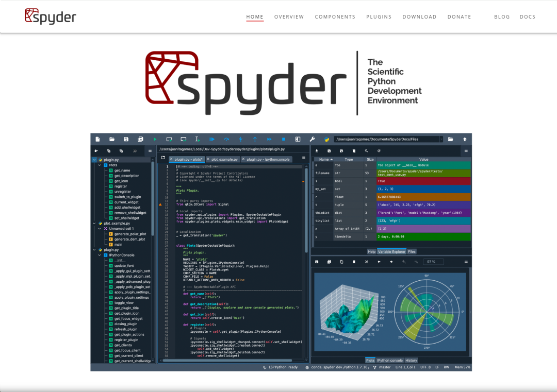Click the Step into down-arrow debug icon
The width and height of the screenshot is (557, 392).
[x=240, y=140]
